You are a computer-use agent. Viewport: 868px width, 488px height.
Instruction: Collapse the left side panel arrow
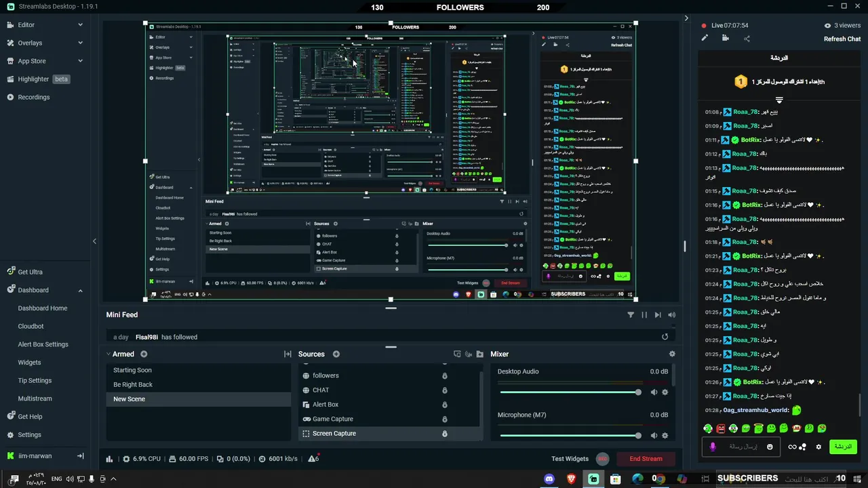coord(94,241)
